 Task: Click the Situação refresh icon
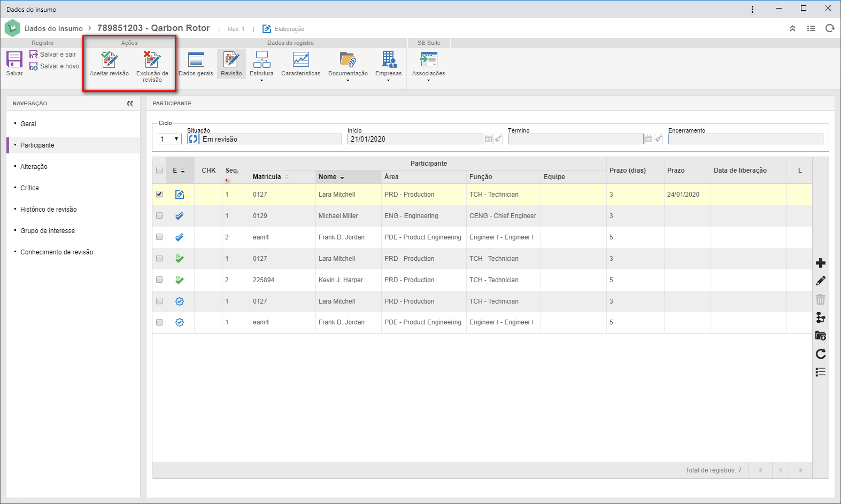[192, 139]
